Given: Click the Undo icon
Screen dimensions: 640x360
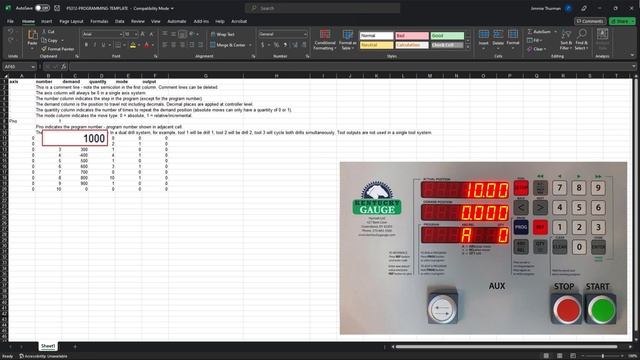Looking at the screenshot, I should point(11,31).
